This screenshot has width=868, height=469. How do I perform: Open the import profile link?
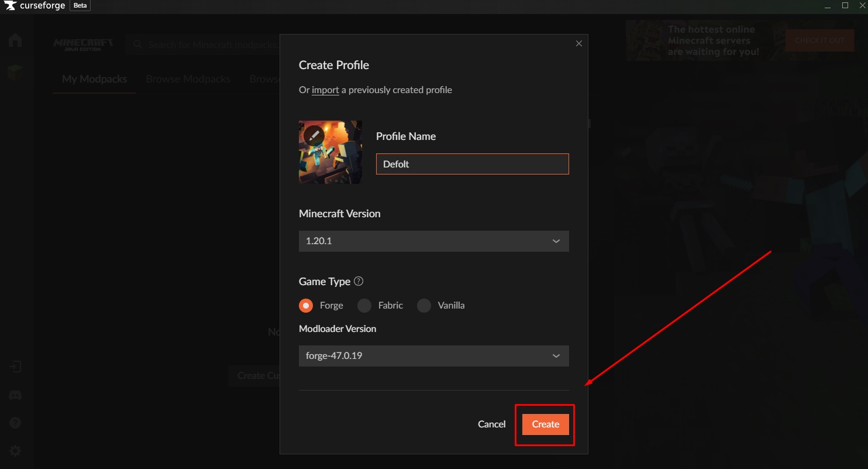click(325, 90)
